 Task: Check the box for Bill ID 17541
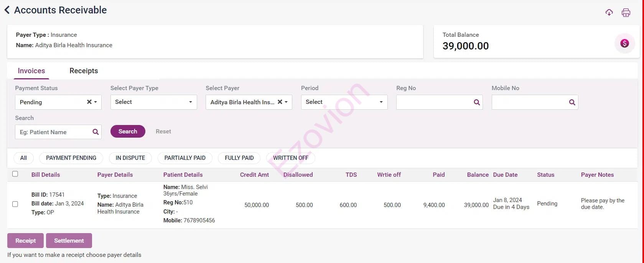click(15, 204)
